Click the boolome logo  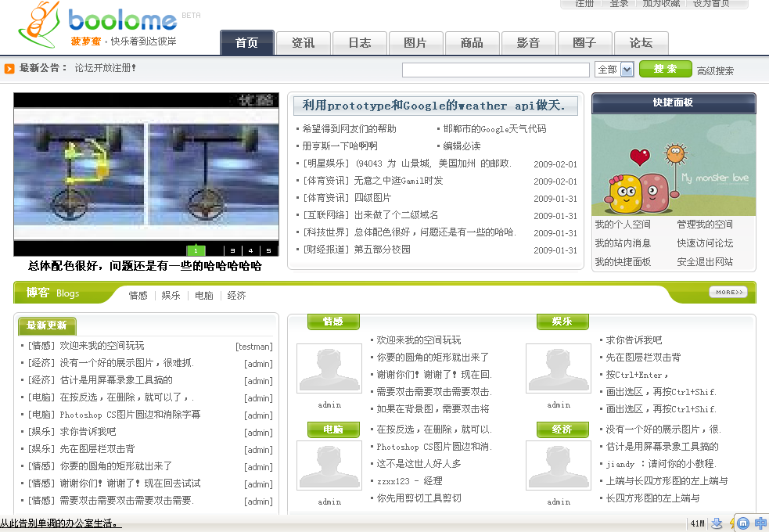pyautogui.click(x=98, y=26)
